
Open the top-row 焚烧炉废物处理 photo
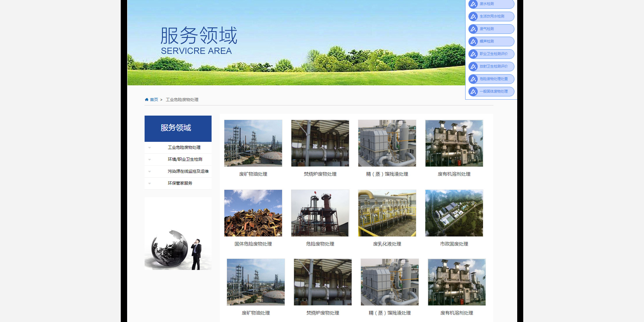[x=320, y=143]
